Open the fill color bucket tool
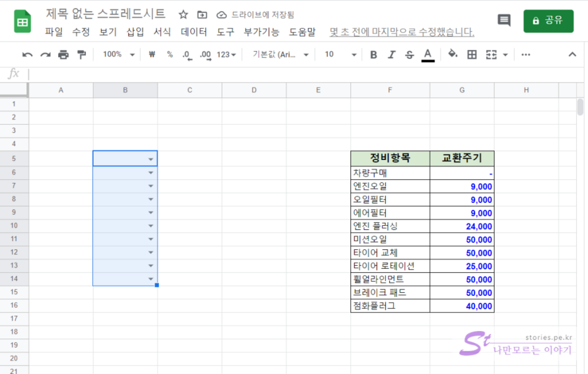 tap(453, 54)
